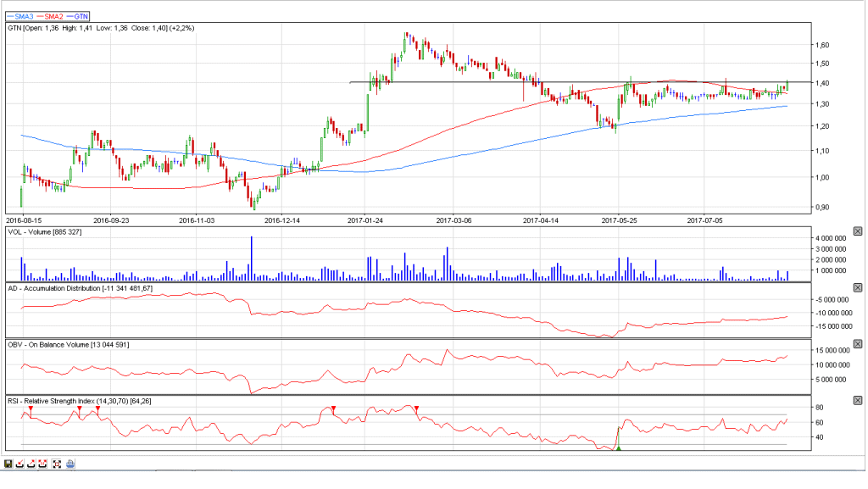Click the import arrow-down tray icon
Viewport: 868px width, 489px height.
tap(20, 464)
